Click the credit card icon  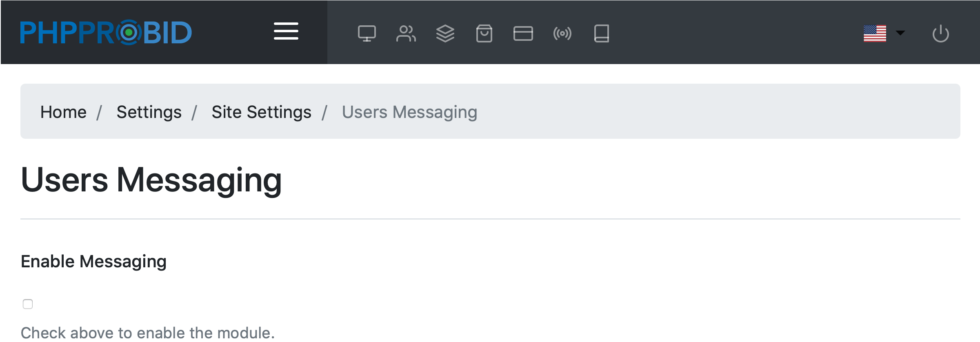tap(523, 33)
